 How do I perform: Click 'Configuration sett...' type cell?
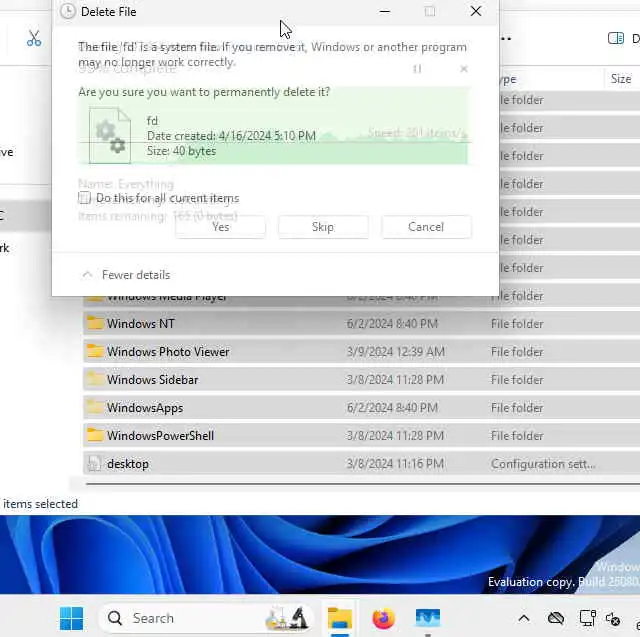point(543,464)
